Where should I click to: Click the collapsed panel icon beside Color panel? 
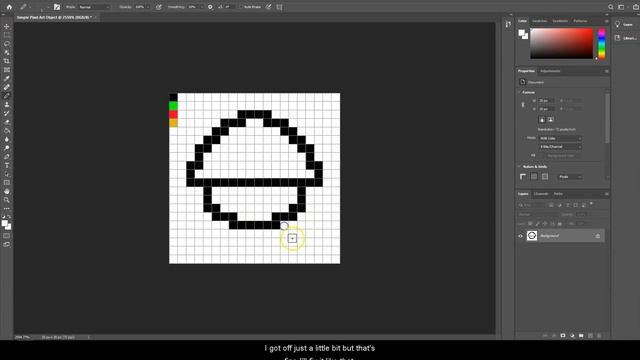pos(508,24)
